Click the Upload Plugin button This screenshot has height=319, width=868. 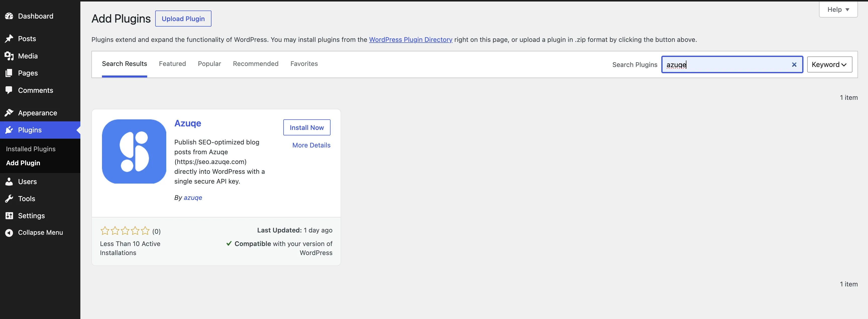pos(183,19)
